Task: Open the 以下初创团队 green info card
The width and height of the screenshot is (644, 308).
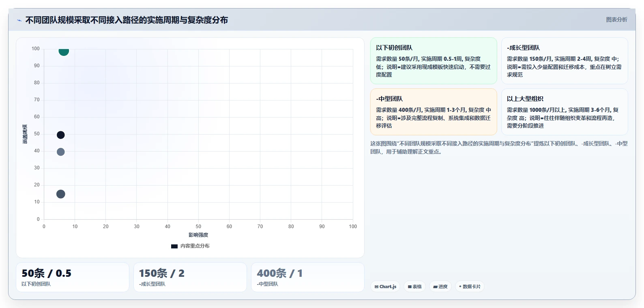Action: click(434, 61)
